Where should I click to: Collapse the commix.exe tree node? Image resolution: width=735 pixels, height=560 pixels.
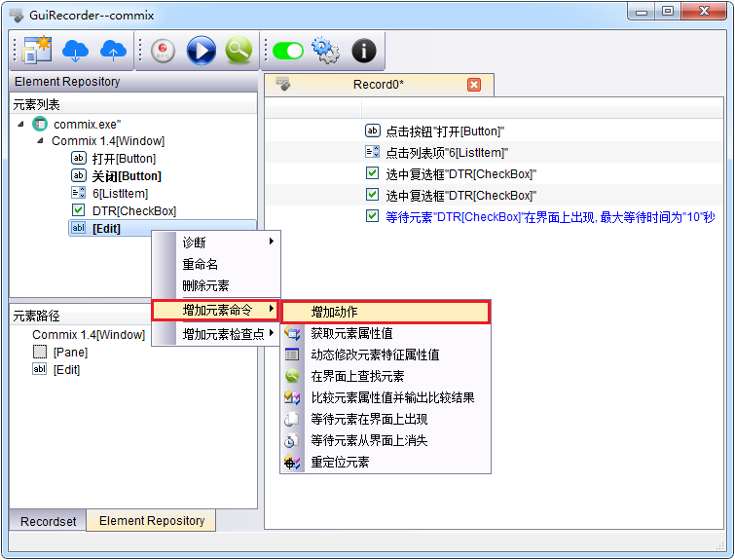[21, 125]
